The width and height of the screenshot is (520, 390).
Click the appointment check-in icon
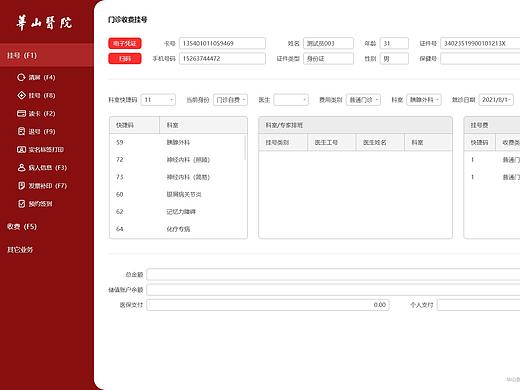pyautogui.click(x=21, y=204)
